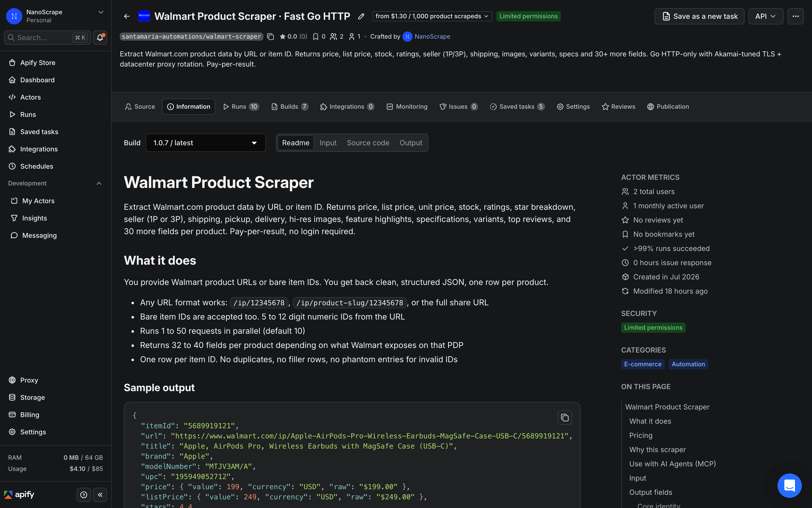Open the pricing dropdown from $1.30
This screenshot has height=508, width=812.
pos(432,16)
